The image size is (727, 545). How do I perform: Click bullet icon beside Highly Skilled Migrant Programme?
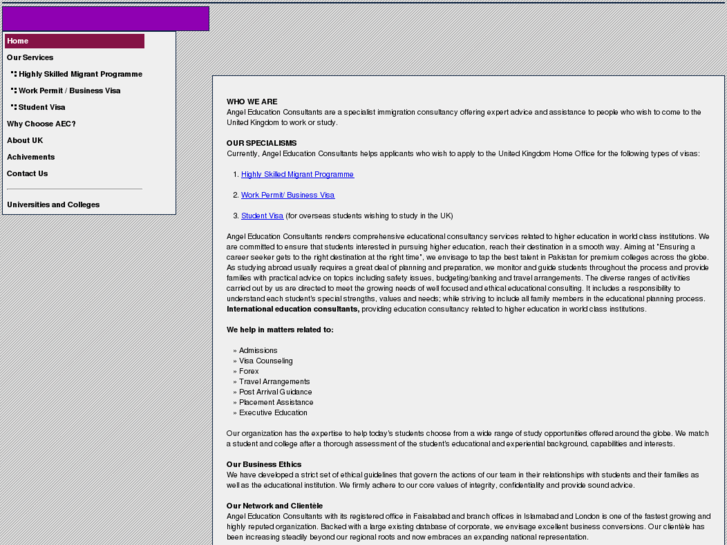14,74
